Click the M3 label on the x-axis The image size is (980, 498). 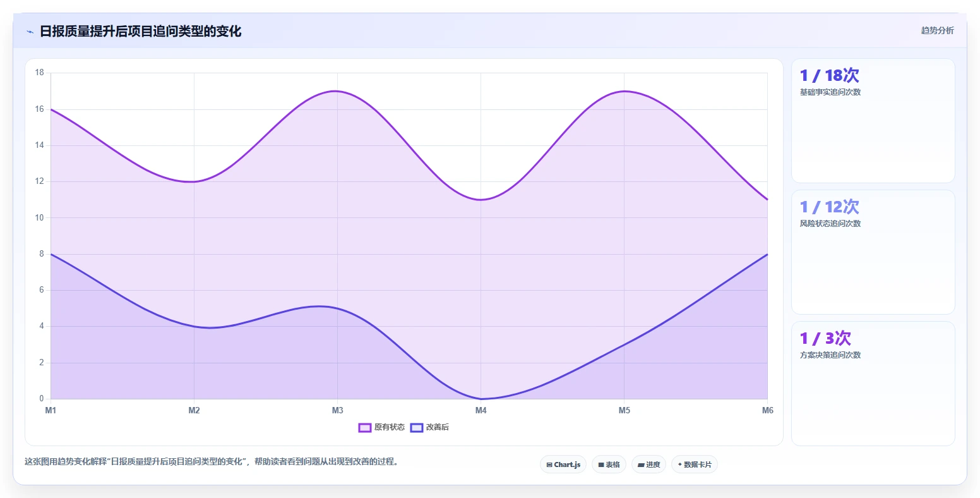click(337, 411)
